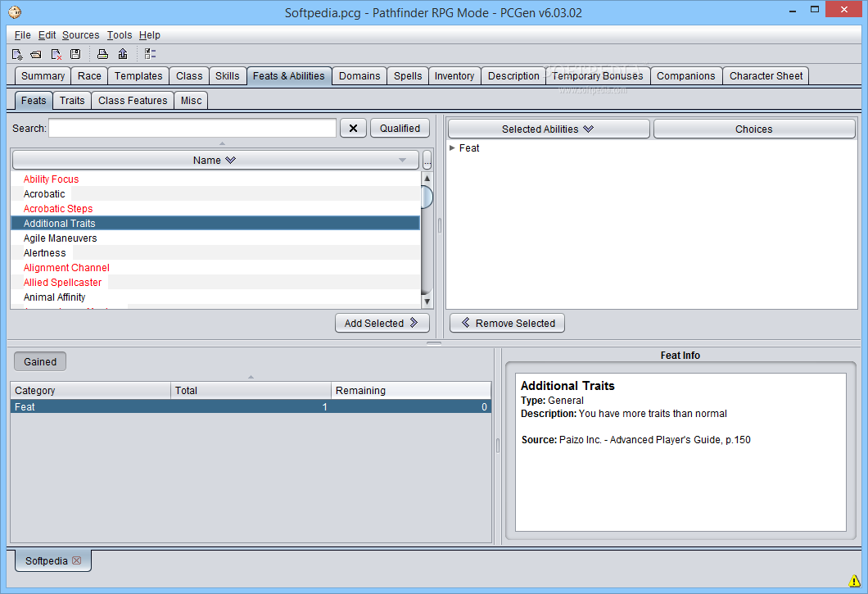The image size is (868, 594).
Task: Click the Save character floppy disk icon
Action: click(x=75, y=54)
